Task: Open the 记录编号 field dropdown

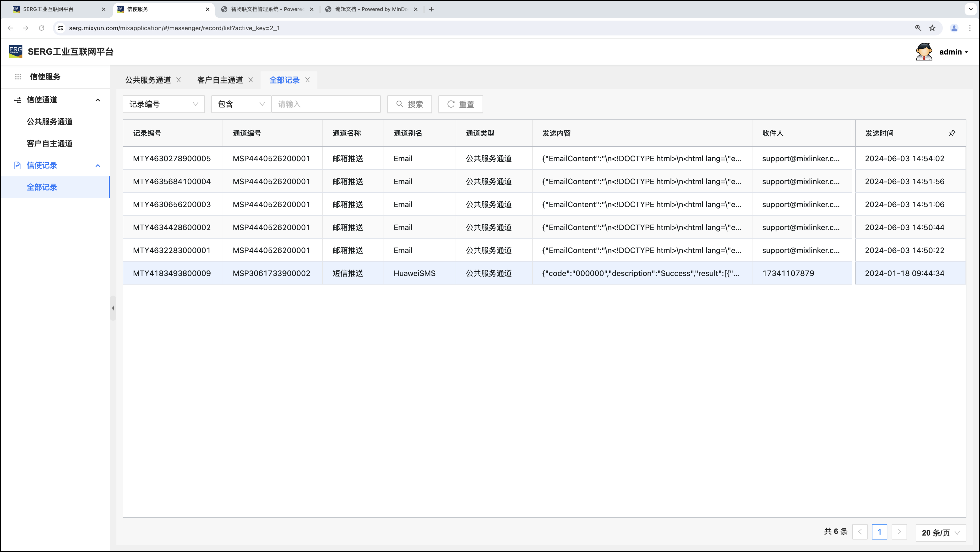Action: (x=163, y=104)
